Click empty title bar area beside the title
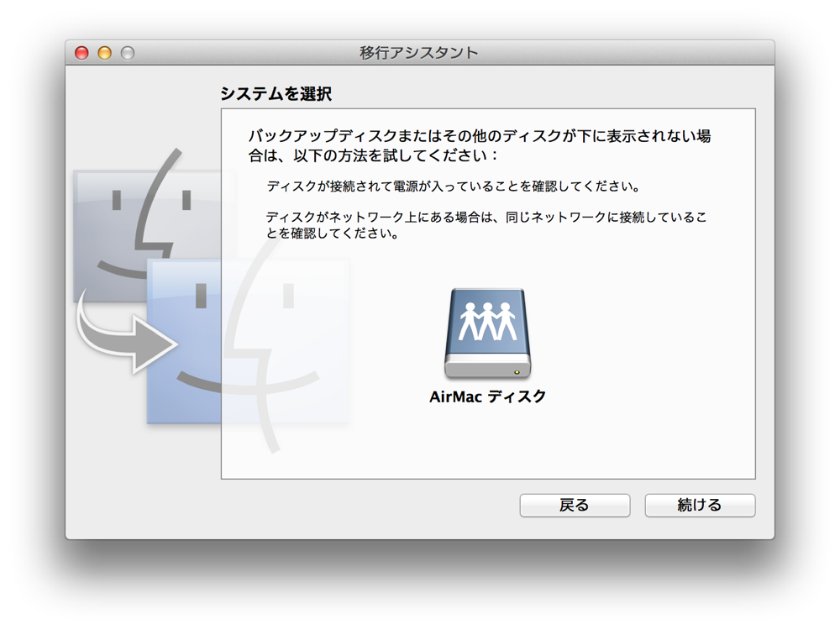 coord(616,52)
